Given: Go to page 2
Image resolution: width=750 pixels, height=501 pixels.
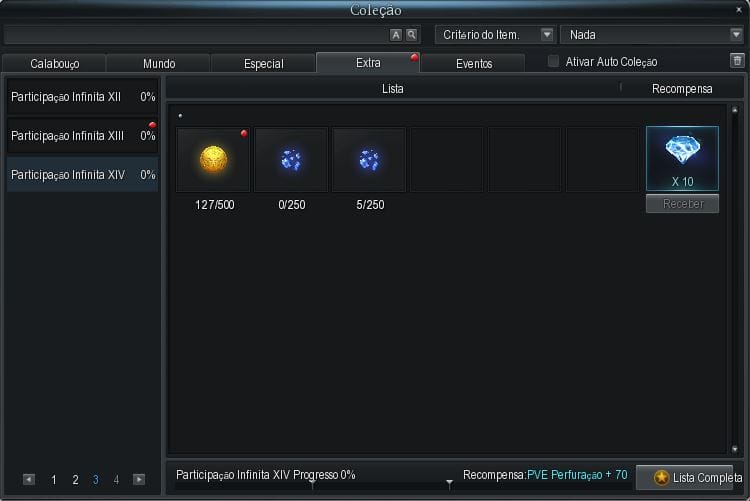Looking at the screenshot, I should coord(75,479).
